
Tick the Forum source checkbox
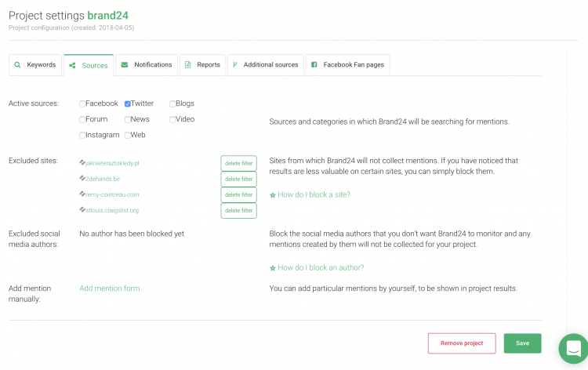82,120
